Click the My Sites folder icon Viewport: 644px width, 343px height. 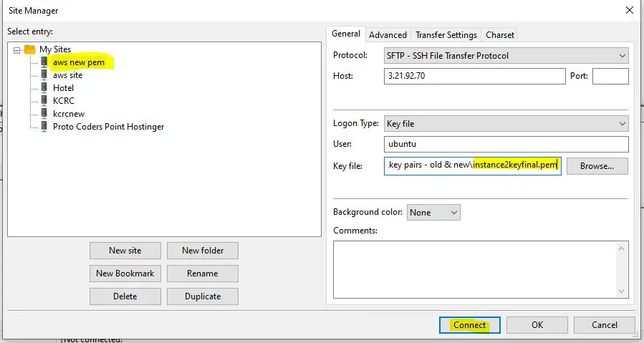point(30,49)
